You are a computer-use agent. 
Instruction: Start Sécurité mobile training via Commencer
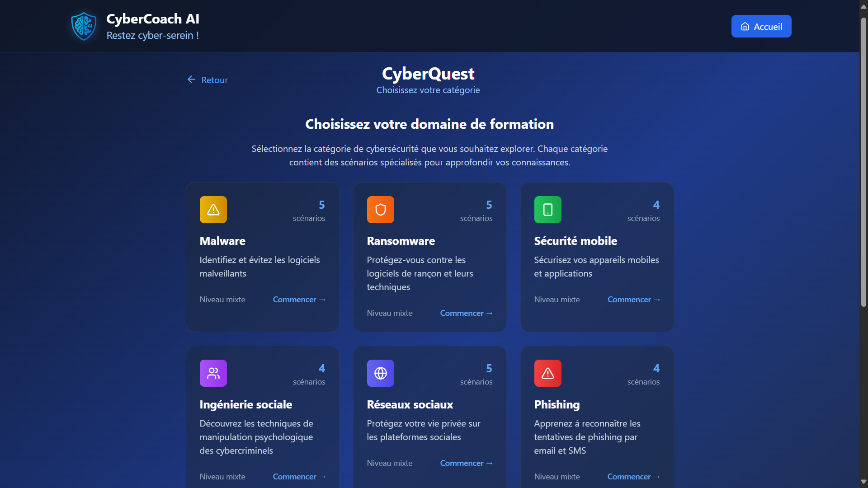pyautogui.click(x=633, y=300)
